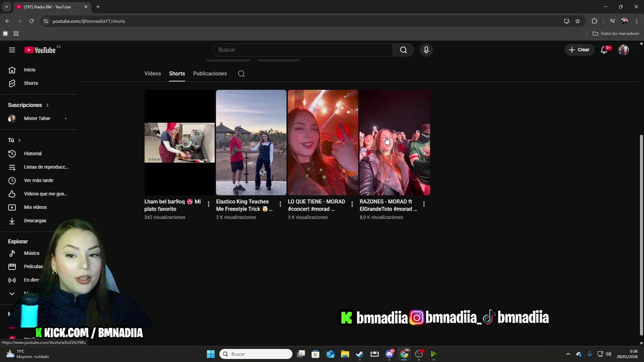The height and width of the screenshot is (362, 644).
Task: Open Steam from the taskbar
Action: (x=360, y=354)
